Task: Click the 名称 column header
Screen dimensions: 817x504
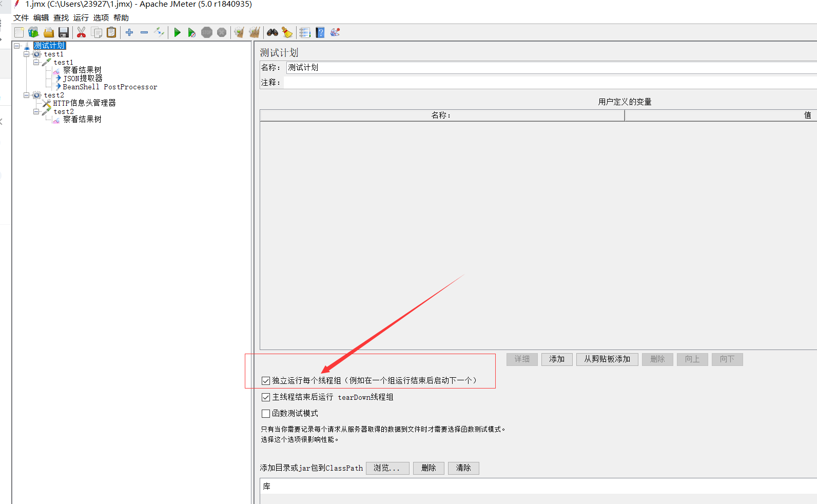Action: (x=442, y=115)
